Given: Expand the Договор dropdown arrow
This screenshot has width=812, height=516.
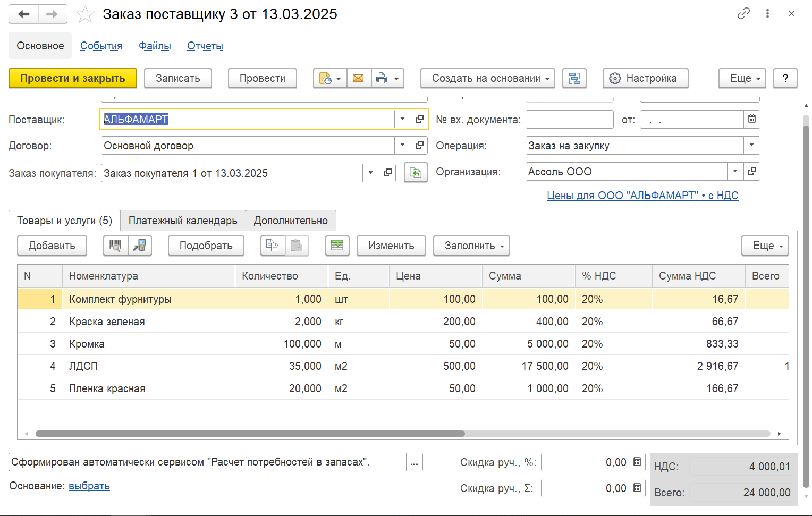Looking at the screenshot, I should [403, 145].
